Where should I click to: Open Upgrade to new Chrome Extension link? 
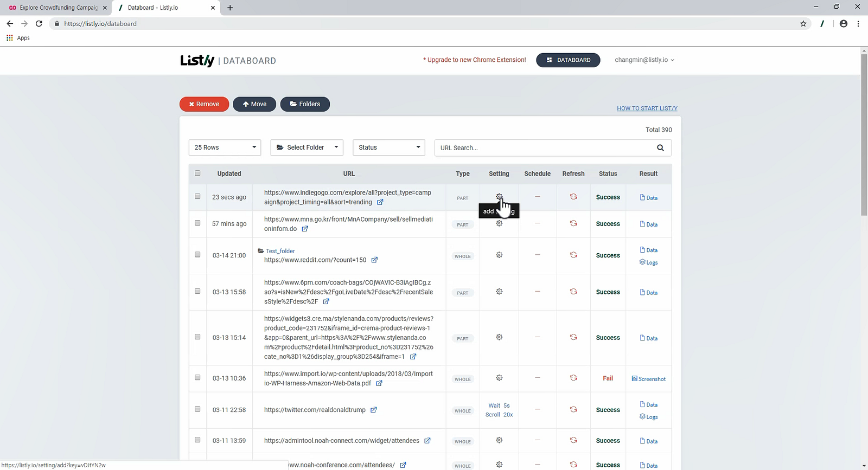(475, 60)
